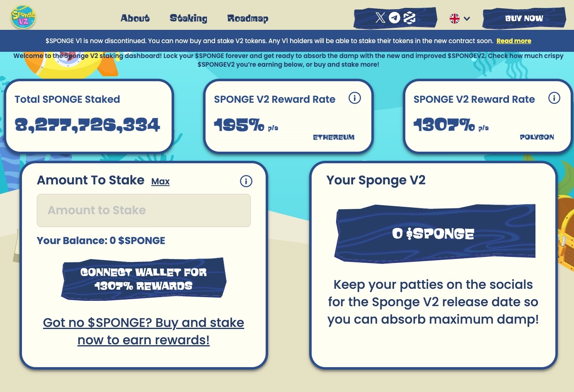Viewport: 574px width, 392px height.
Task: Click the Max link
Action: point(160,181)
